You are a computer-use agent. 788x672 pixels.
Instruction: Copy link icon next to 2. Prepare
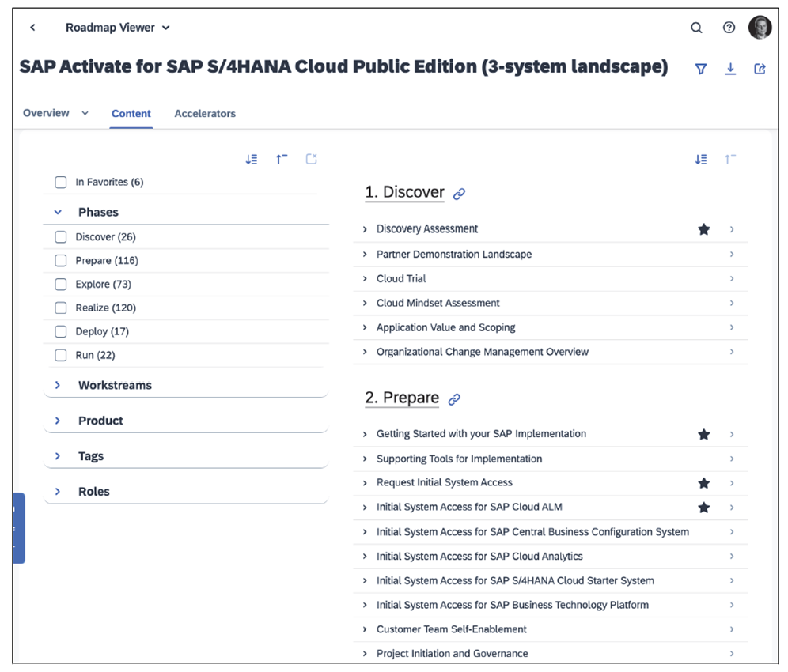coord(454,399)
